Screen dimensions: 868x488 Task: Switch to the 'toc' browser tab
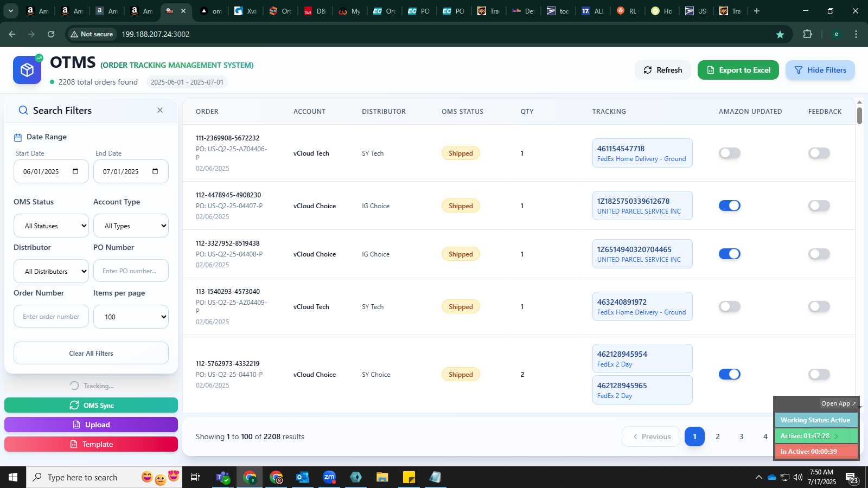[x=558, y=11]
